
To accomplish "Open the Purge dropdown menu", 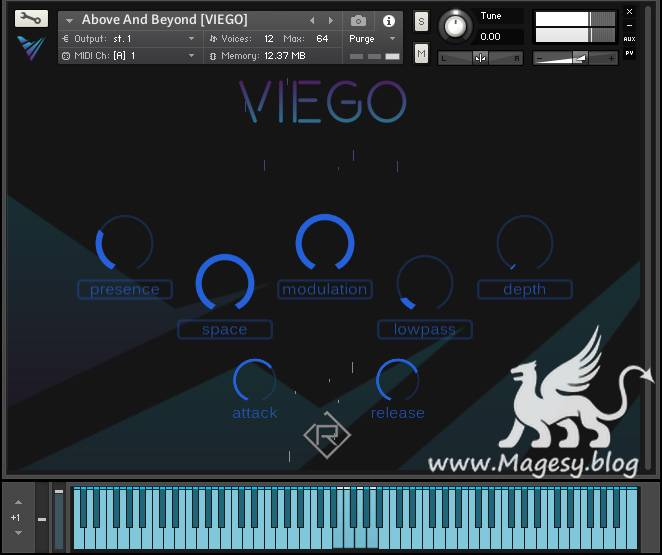I will point(372,39).
